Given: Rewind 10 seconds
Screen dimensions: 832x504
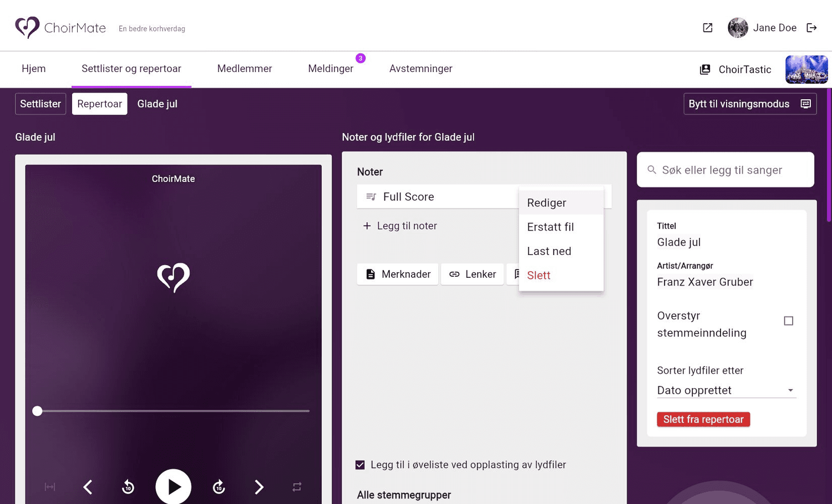Looking at the screenshot, I should click(x=128, y=487).
